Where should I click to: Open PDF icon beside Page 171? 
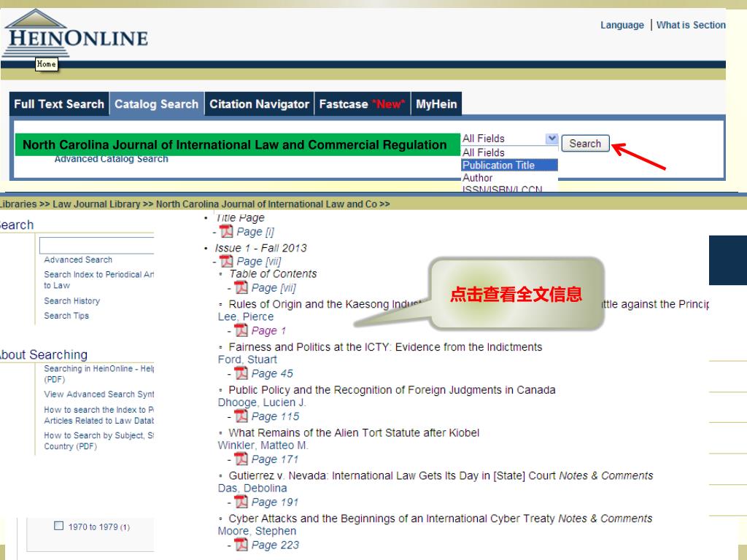[241, 459]
